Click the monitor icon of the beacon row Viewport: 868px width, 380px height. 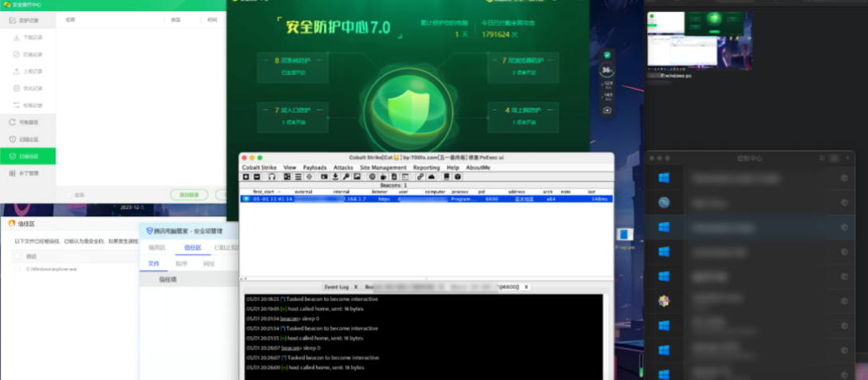(246, 199)
